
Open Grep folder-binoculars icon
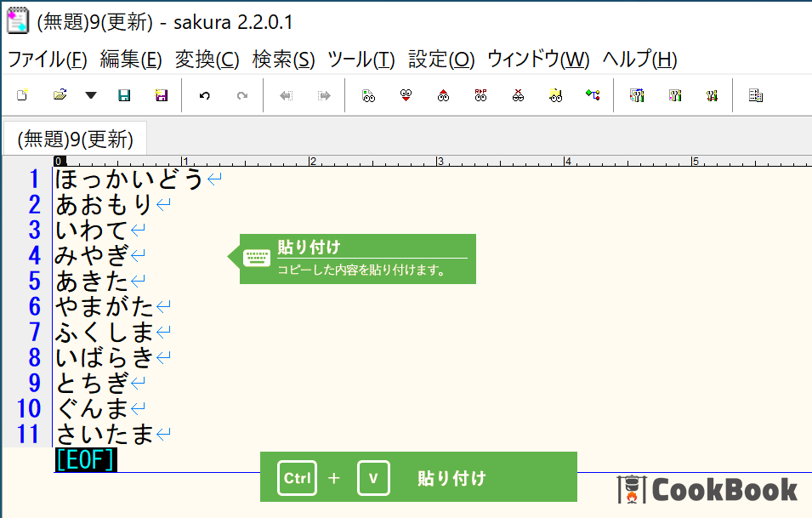pos(555,95)
